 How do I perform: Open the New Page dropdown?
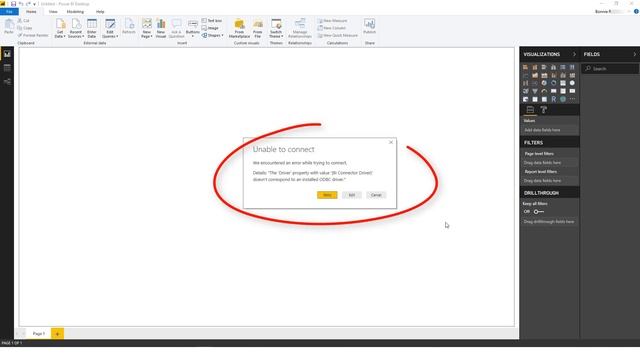(147, 28)
